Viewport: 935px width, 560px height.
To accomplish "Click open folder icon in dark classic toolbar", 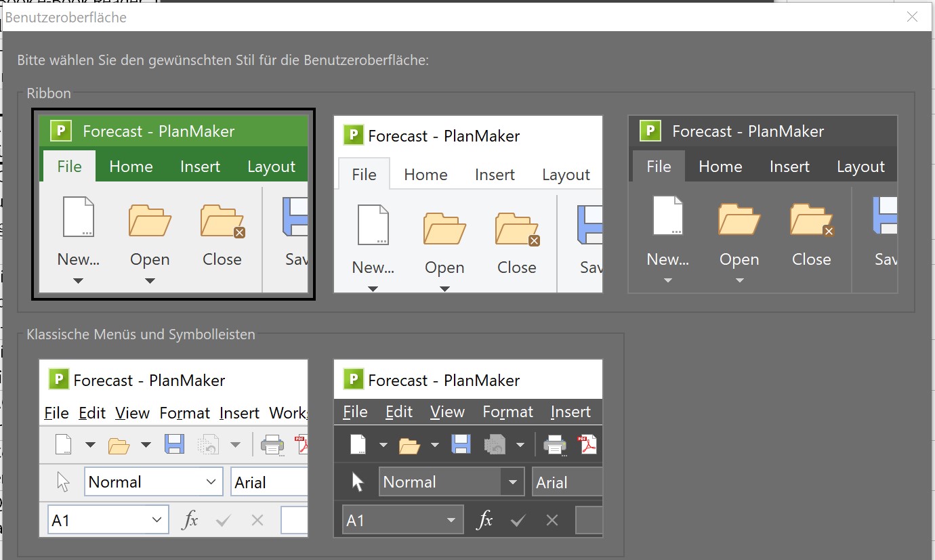I will (409, 445).
